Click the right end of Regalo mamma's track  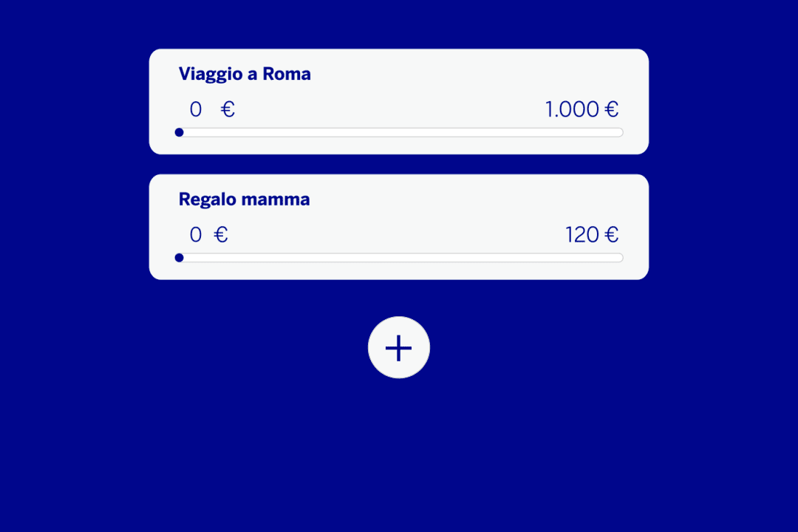coord(619,258)
